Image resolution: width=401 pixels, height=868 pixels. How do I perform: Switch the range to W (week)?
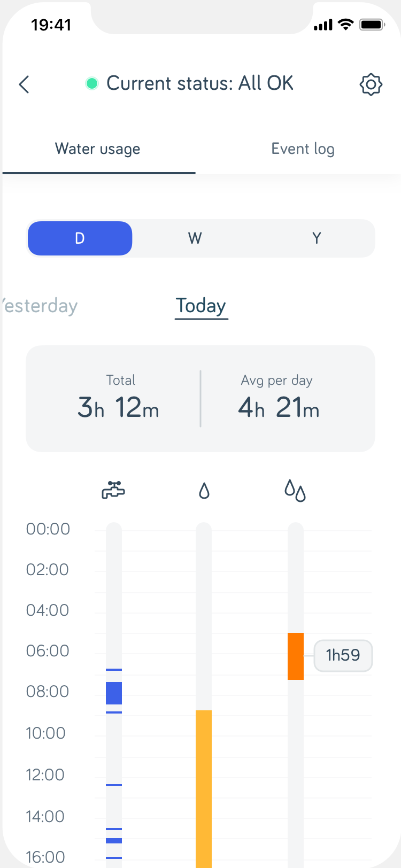tap(195, 238)
